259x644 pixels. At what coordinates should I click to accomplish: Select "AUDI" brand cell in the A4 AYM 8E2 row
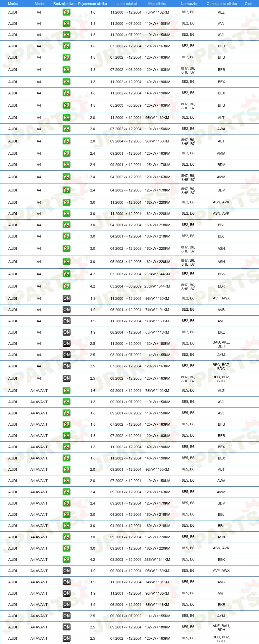tap(13, 355)
